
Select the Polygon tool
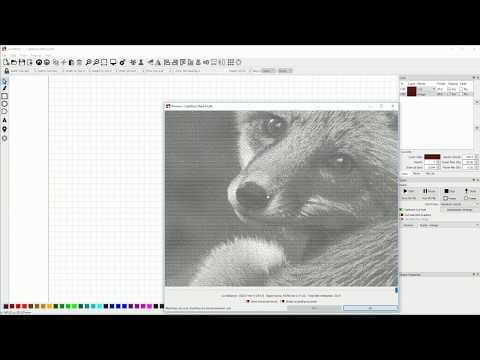coord(4,111)
